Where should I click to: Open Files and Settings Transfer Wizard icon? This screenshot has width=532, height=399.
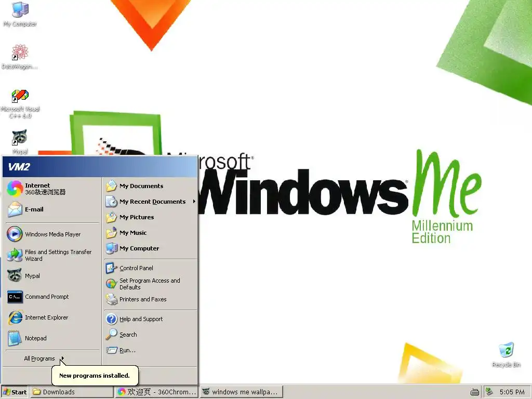tap(15, 255)
